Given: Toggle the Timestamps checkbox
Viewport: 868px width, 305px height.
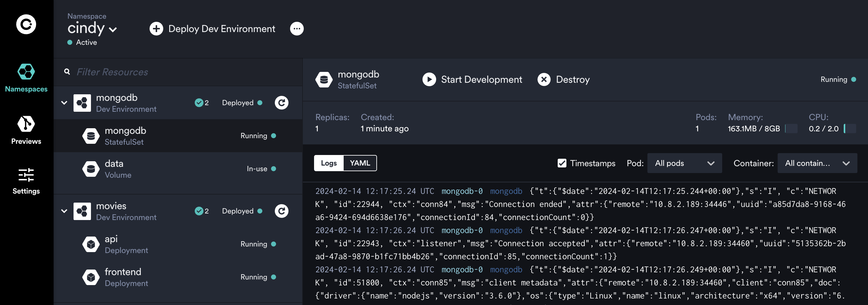Looking at the screenshot, I should tap(562, 163).
